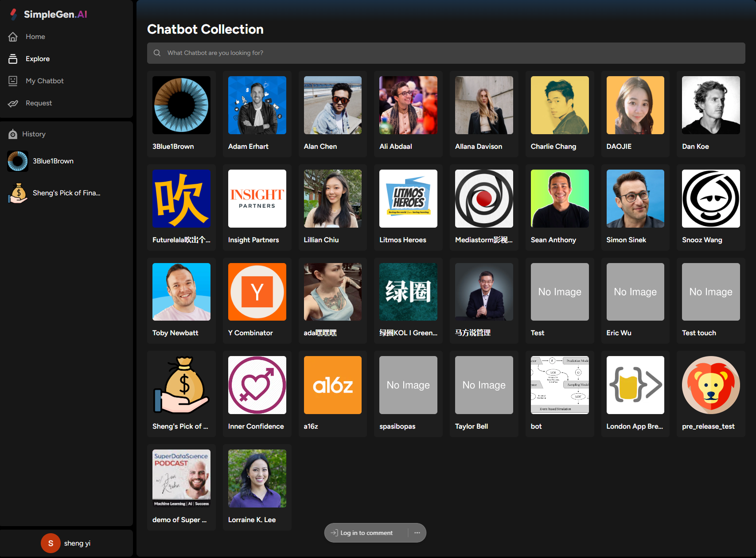756x558 pixels.
Task: Select 绿圈KOL Green chatbot card
Action: [x=408, y=301]
